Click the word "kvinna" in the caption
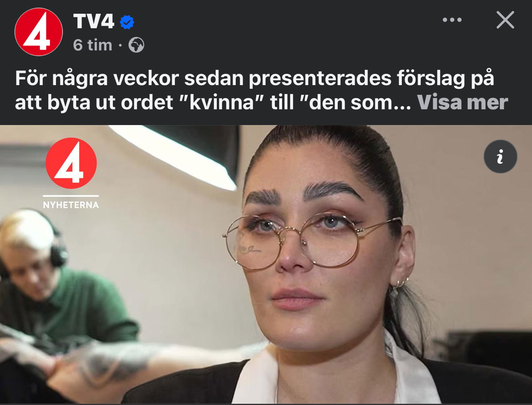532x405 pixels. pos(222,102)
